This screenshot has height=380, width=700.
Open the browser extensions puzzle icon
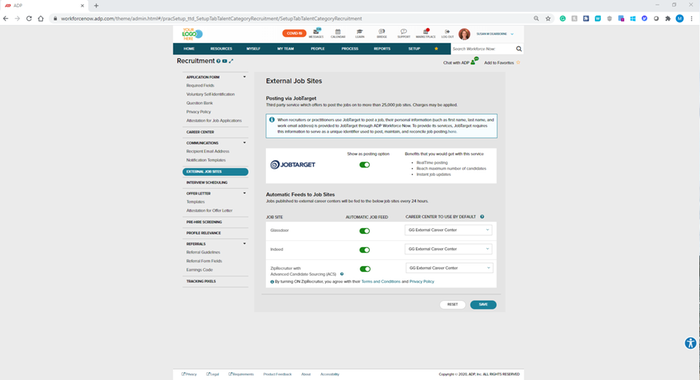668,18
